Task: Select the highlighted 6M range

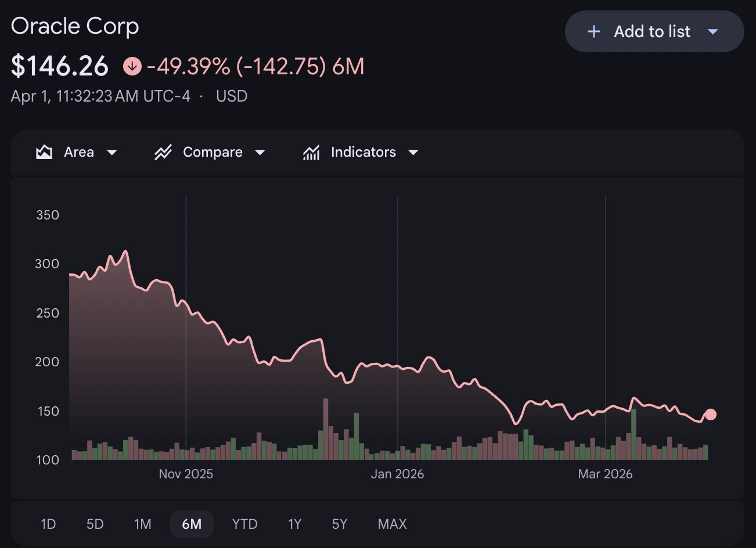Action: click(x=192, y=524)
